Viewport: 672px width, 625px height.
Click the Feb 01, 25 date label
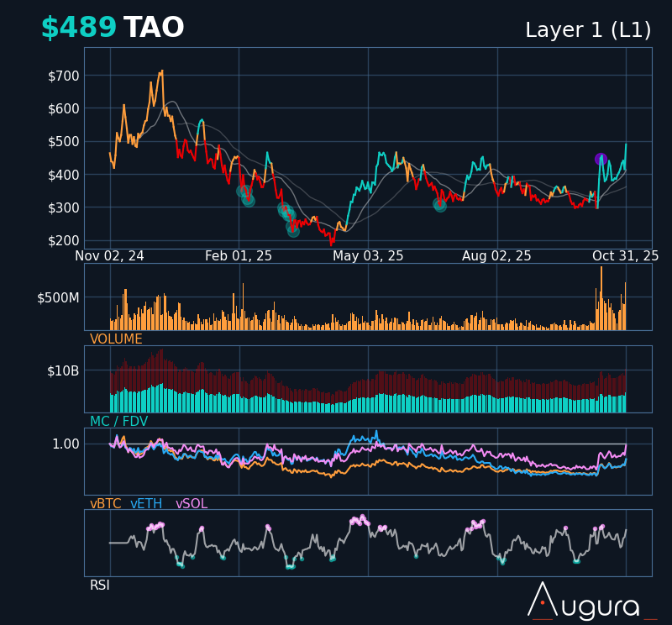click(x=239, y=256)
